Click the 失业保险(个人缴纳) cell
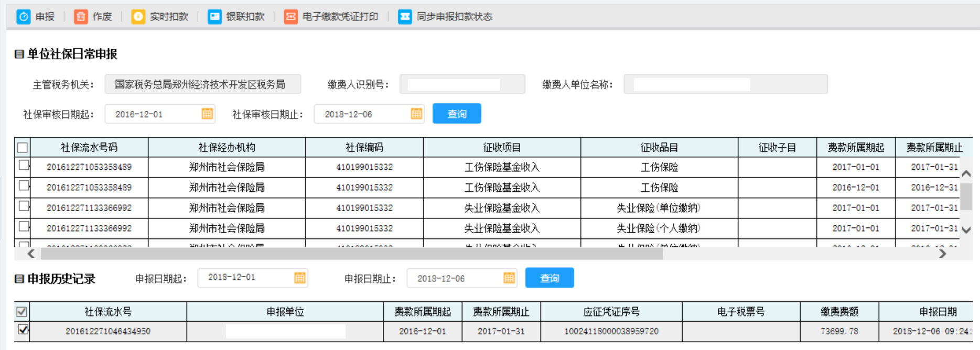Viewport: 980px width, 350px height. tap(659, 228)
